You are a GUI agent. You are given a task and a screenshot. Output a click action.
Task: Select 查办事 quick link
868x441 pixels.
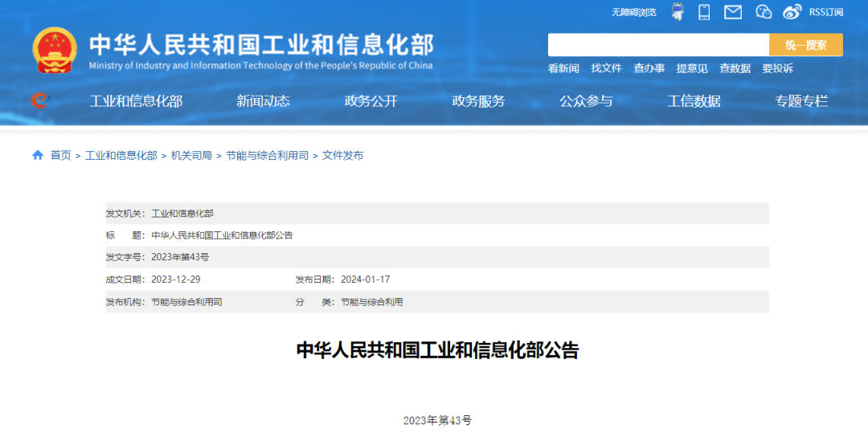649,68
